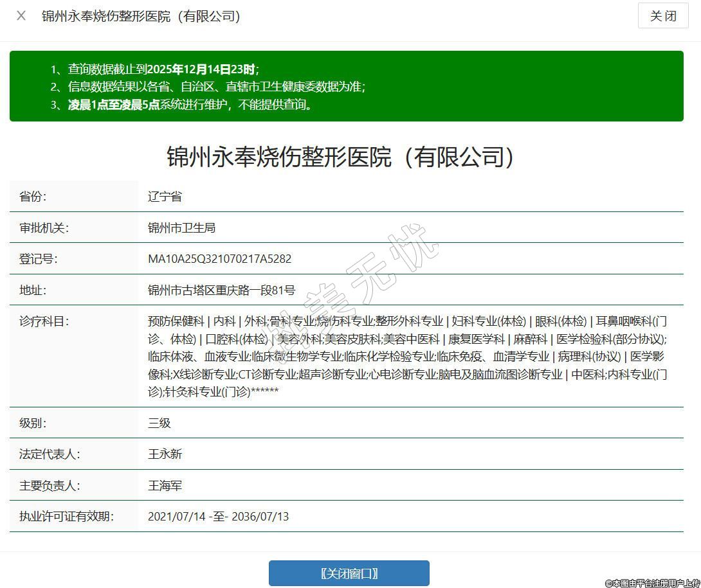Viewport: 701px width, 588px height.
Task: Click the 法定代表人 row label
Action: [50, 454]
